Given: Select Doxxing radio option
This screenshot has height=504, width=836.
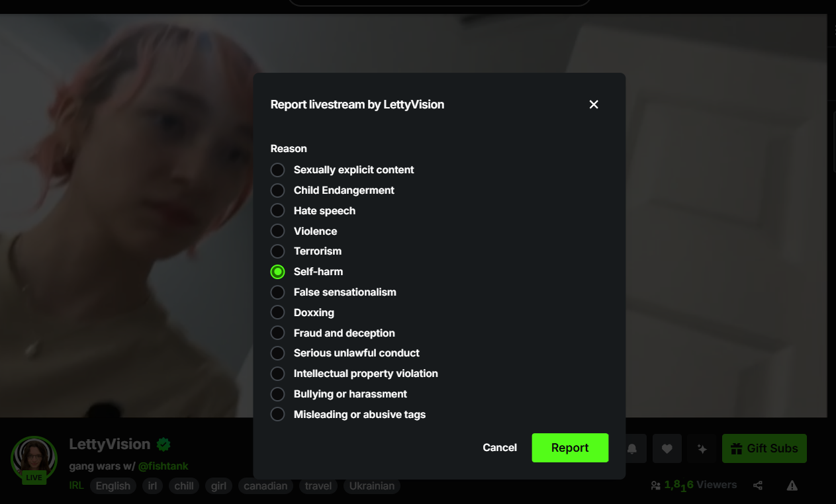Looking at the screenshot, I should coord(277,313).
